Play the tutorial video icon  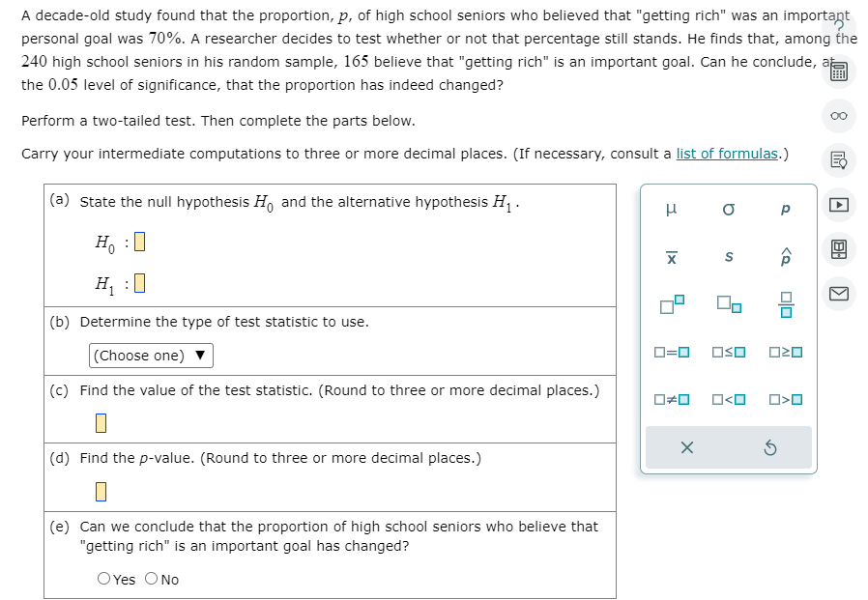(x=838, y=205)
